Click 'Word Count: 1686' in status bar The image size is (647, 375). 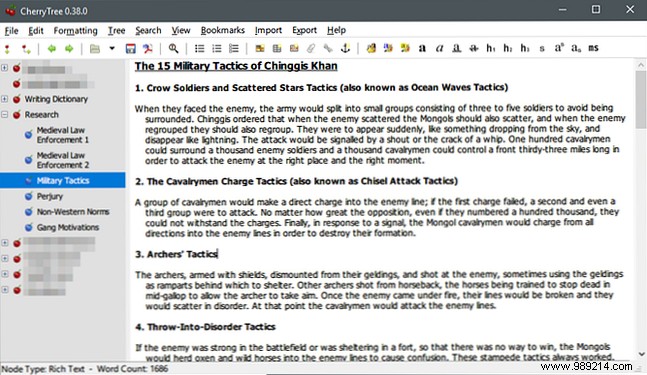(132, 368)
